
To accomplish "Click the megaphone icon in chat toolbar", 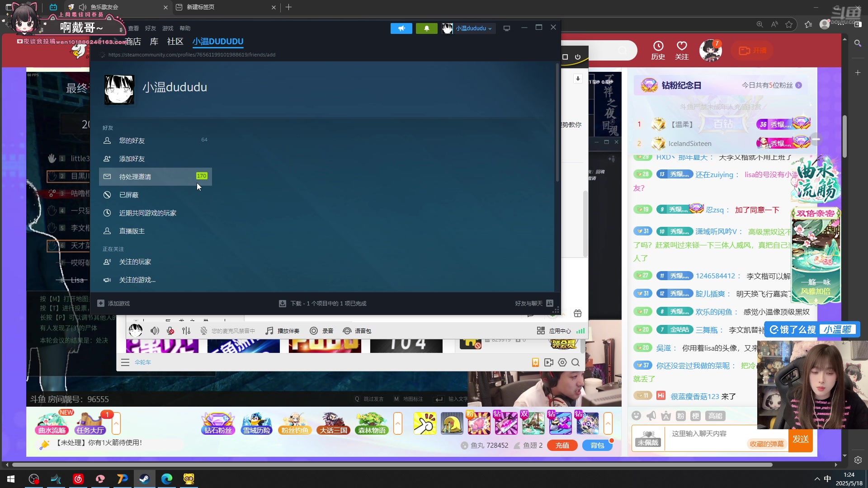I will tap(651, 416).
